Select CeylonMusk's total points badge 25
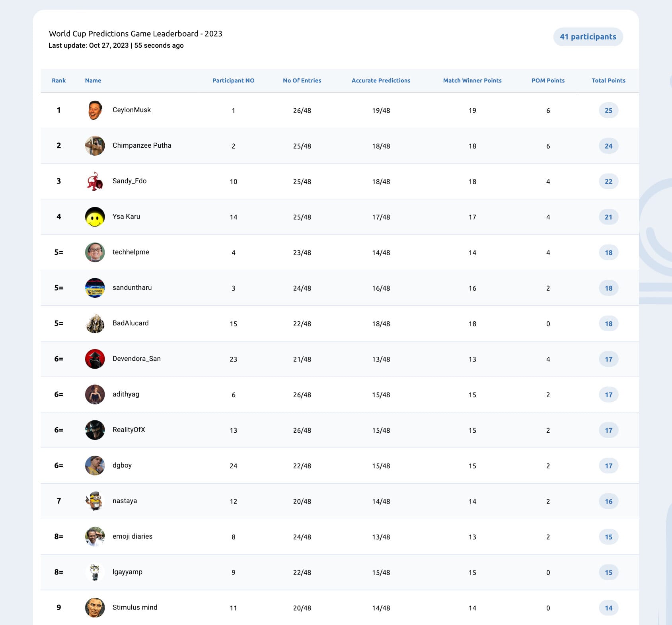 [x=608, y=110]
